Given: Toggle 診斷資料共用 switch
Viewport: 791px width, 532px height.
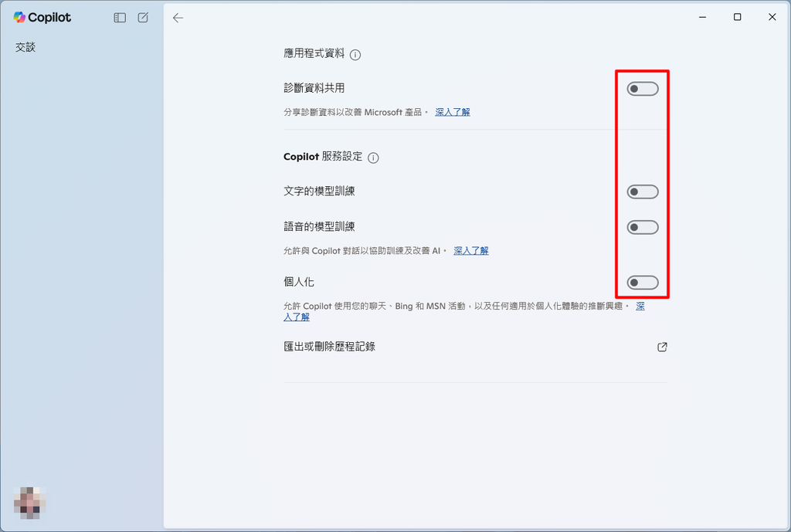Looking at the screenshot, I should tap(643, 89).
